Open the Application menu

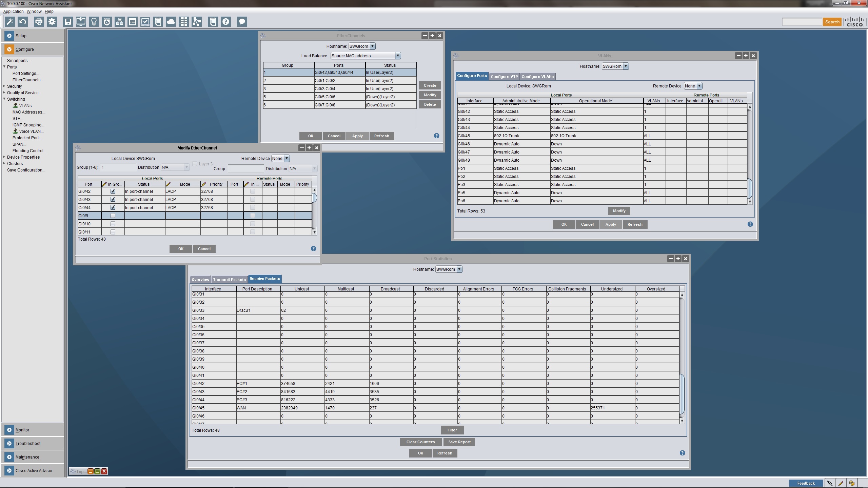pos(13,12)
